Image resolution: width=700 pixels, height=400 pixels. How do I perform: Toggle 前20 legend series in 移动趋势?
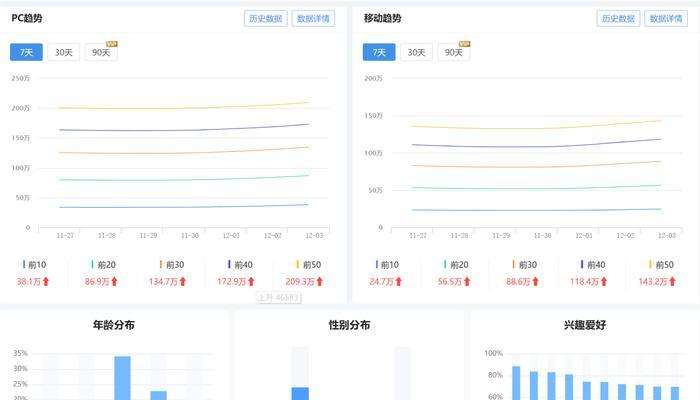coord(456,265)
